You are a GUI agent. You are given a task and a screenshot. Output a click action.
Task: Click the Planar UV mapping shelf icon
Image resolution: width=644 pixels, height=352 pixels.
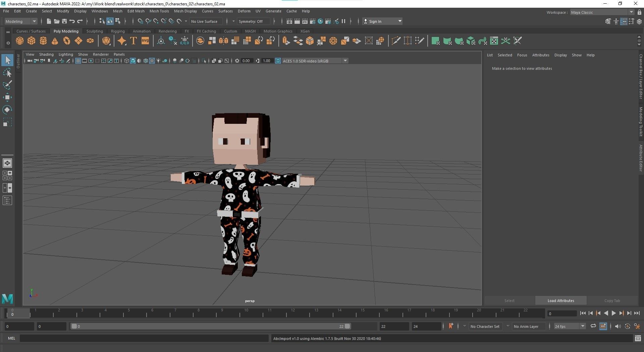(436, 41)
